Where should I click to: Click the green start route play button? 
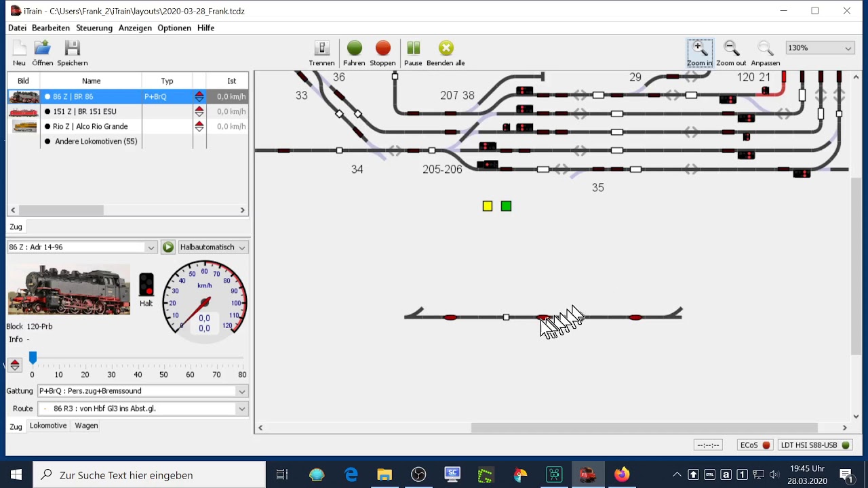(168, 247)
